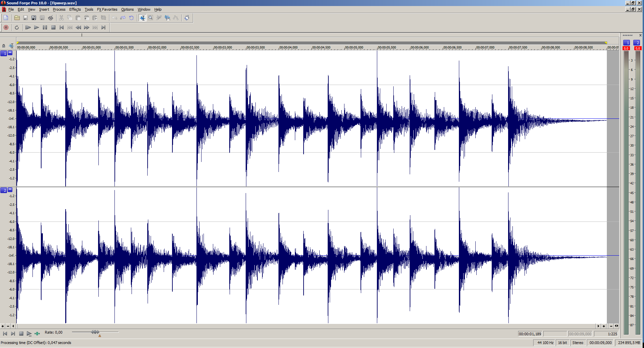The image size is (644, 348).
Task: Select the Edit tool in the toolbar
Action: (143, 18)
